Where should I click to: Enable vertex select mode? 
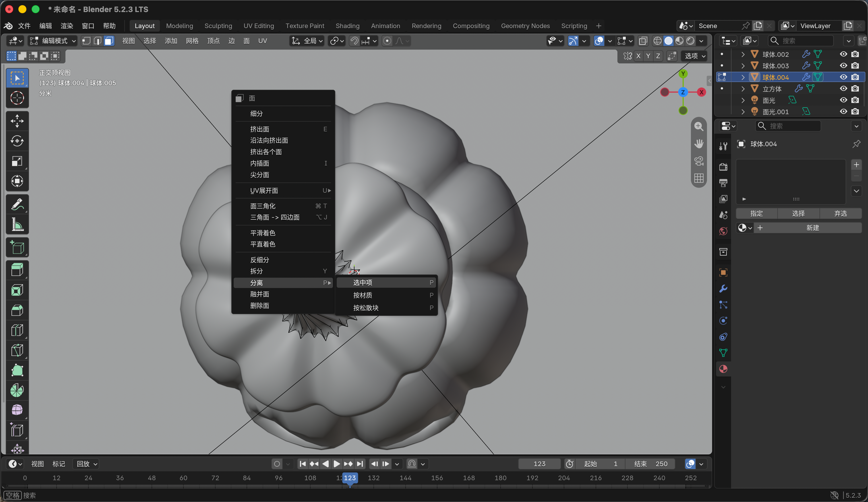(x=86, y=41)
